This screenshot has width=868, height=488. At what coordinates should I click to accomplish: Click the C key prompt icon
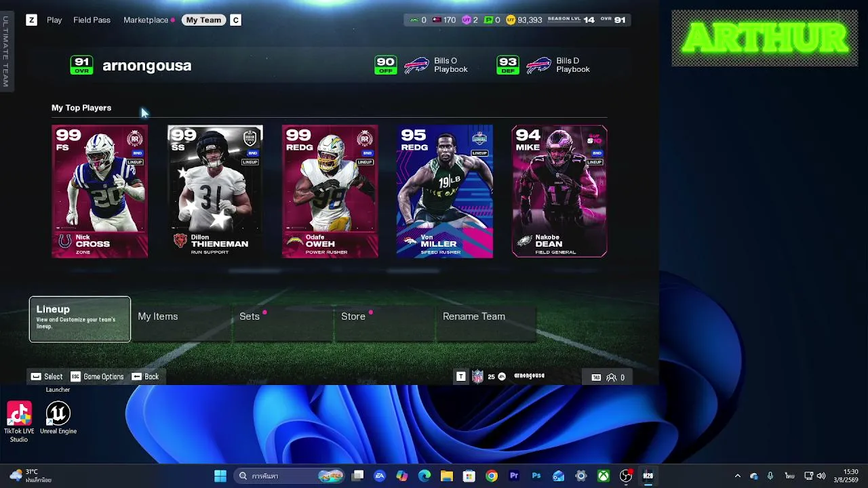(x=235, y=20)
